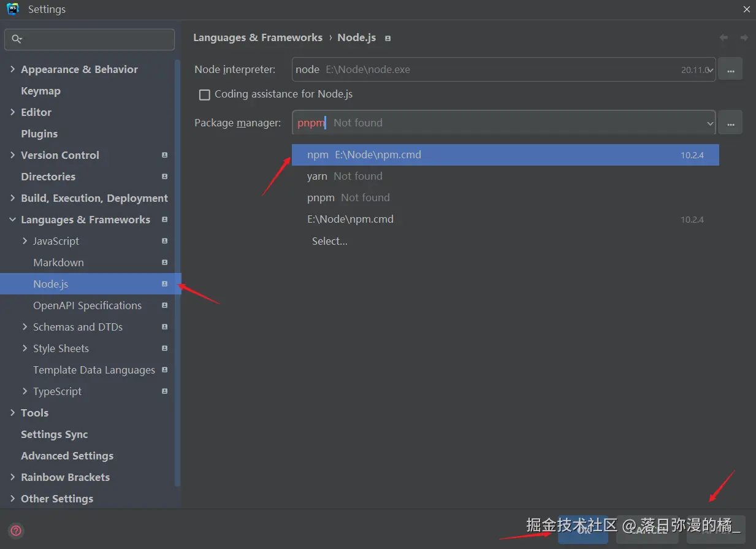
Task: Click the WebStorm logo in title bar
Action: (13, 9)
